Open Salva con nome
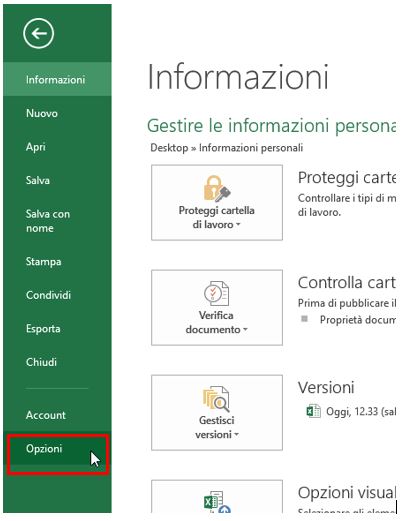The width and height of the screenshot is (409, 521). (x=57, y=221)
